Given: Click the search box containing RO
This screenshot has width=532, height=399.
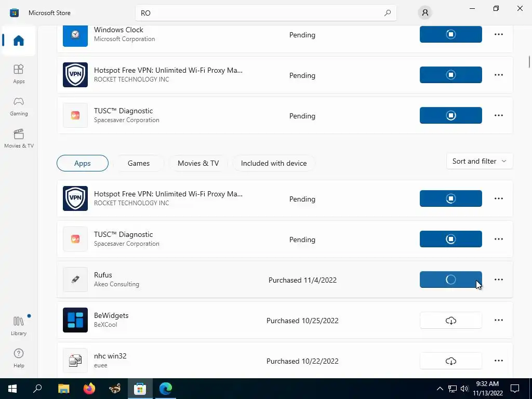Looking at the screenshot, I should point(265,13).
